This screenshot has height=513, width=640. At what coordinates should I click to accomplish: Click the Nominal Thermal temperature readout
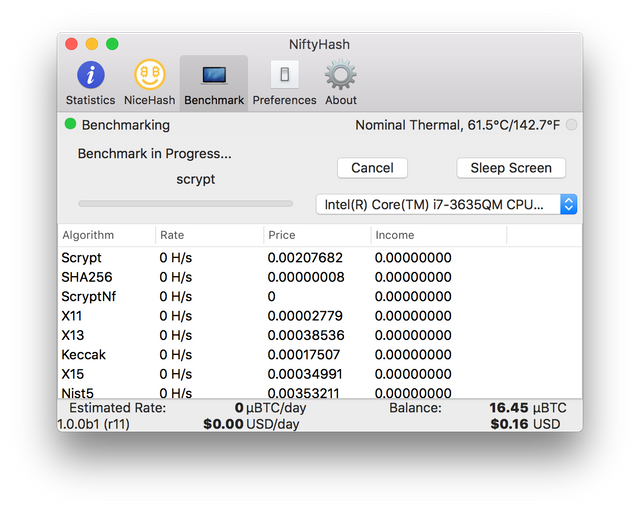point(458,125)
